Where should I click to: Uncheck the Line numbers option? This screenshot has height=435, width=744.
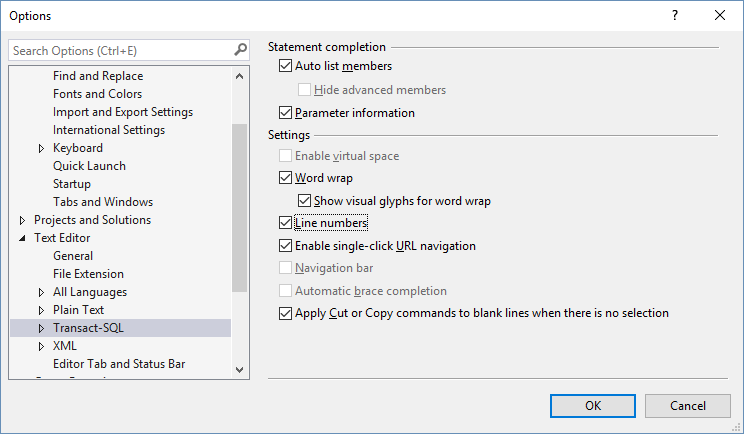point(287,223)
